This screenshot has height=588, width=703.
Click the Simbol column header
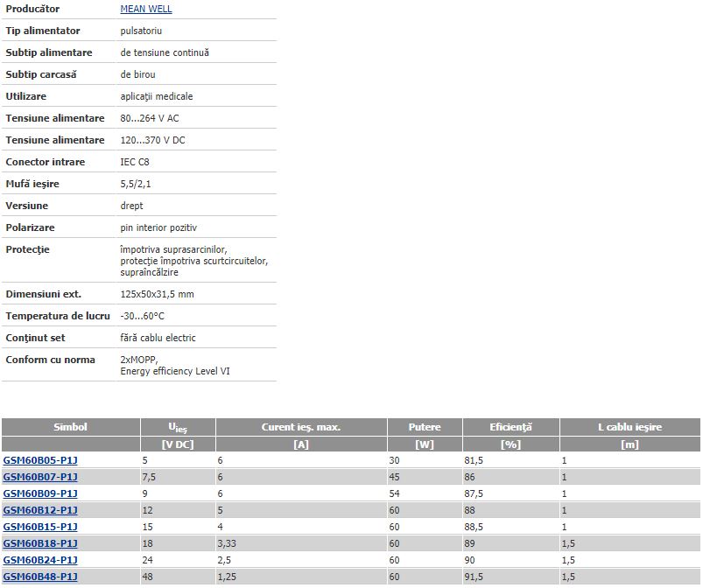tap(70, 427)
